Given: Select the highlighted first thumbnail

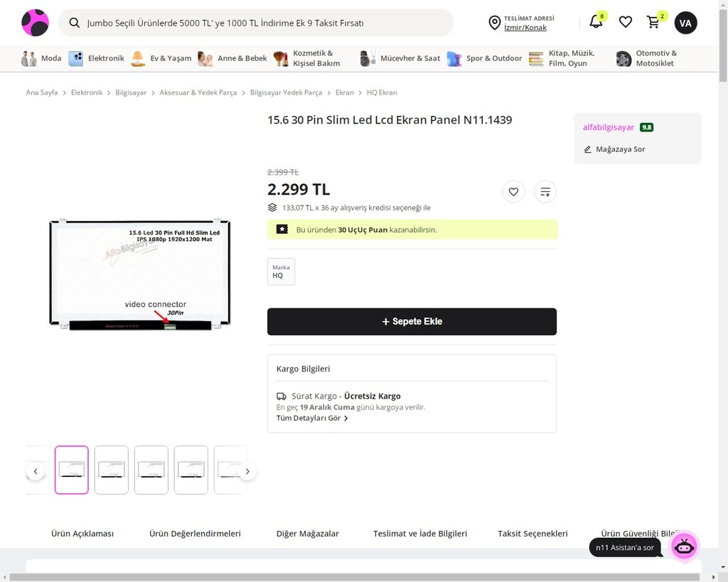Looking at the screenshot, I should click(x=72, y=470).
